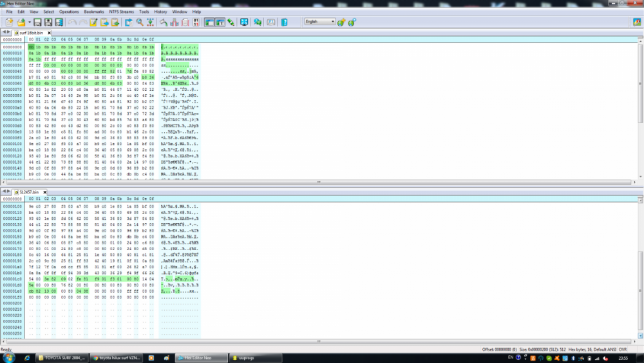Open the NTFS Streams menu
Viewport: 644px width, 363px height.
tap(121, 12)
